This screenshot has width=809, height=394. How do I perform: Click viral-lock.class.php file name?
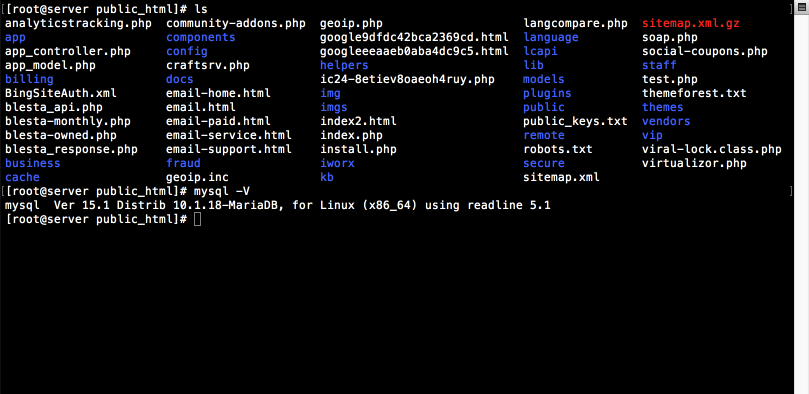point(712,149)
